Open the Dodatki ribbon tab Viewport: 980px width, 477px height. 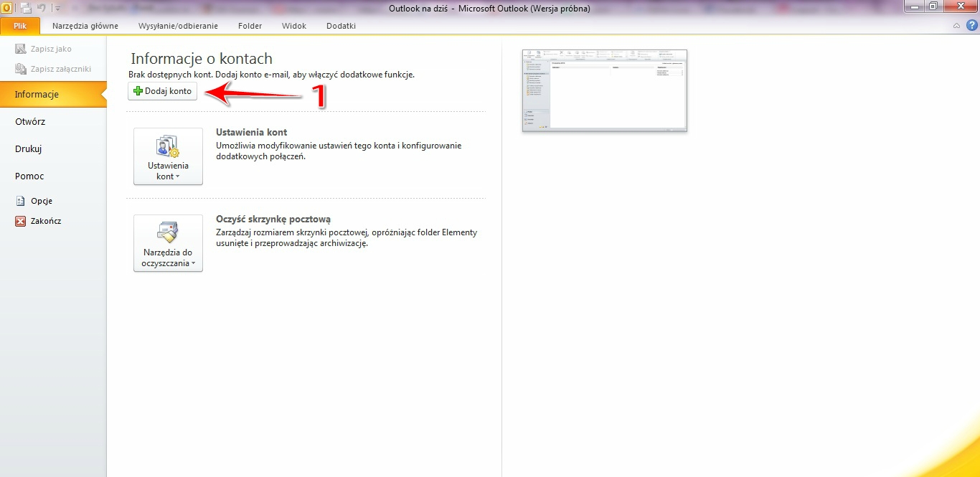click(x=341, y=26)
